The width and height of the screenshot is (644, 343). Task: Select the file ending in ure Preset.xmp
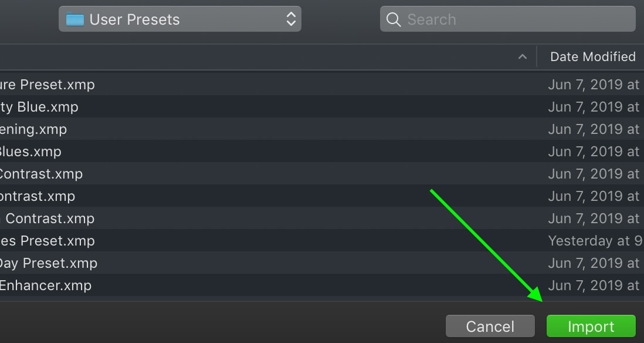tap(322, 85)
